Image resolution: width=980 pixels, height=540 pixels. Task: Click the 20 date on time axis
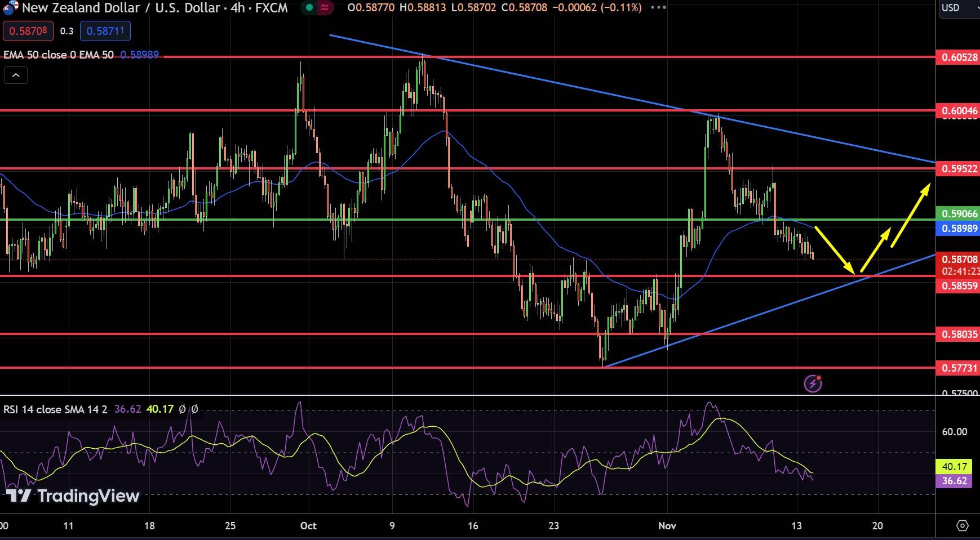877,526
